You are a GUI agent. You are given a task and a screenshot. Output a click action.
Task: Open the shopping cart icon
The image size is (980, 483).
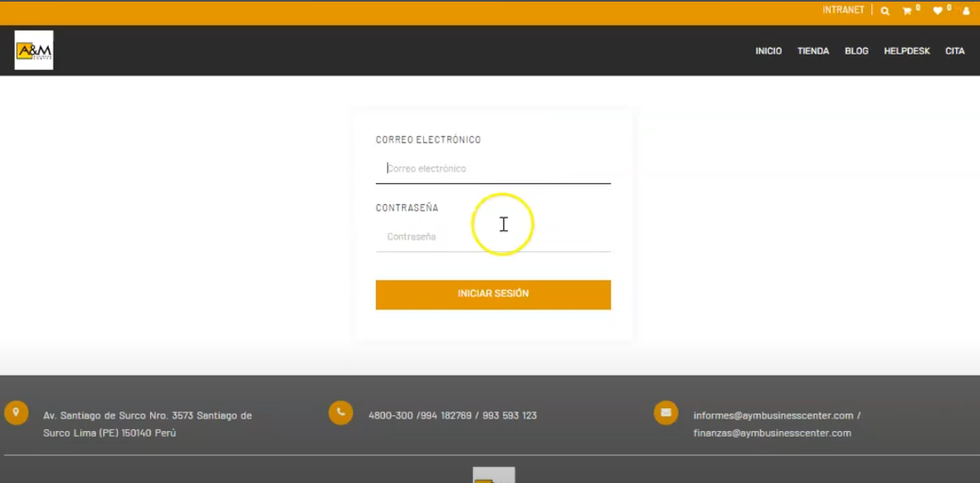(907, 12)
